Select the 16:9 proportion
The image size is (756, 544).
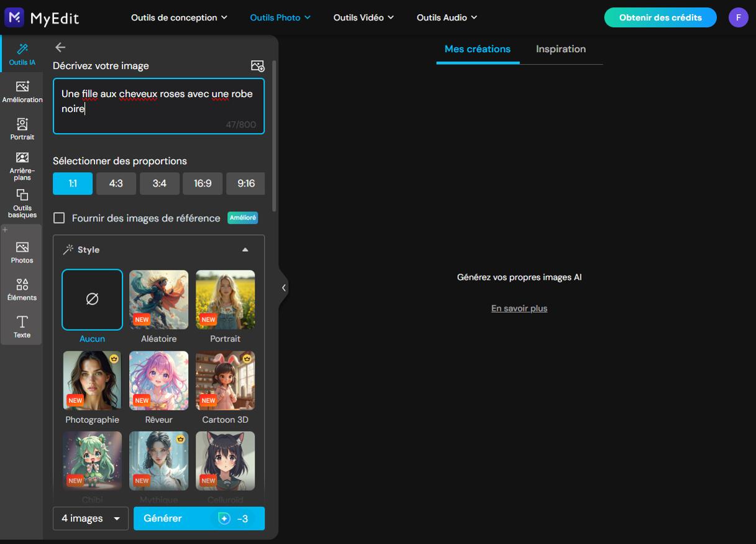click(203, 183)
